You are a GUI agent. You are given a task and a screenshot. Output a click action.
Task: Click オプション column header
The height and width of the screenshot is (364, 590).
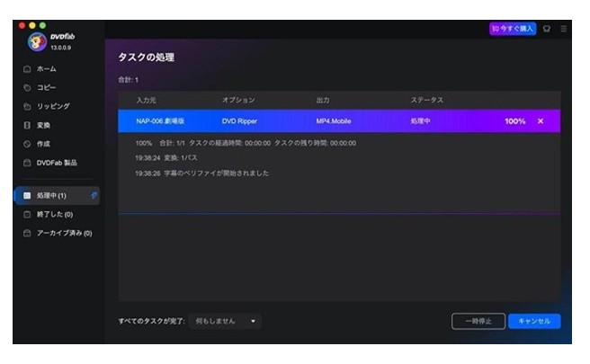[238, 100]
